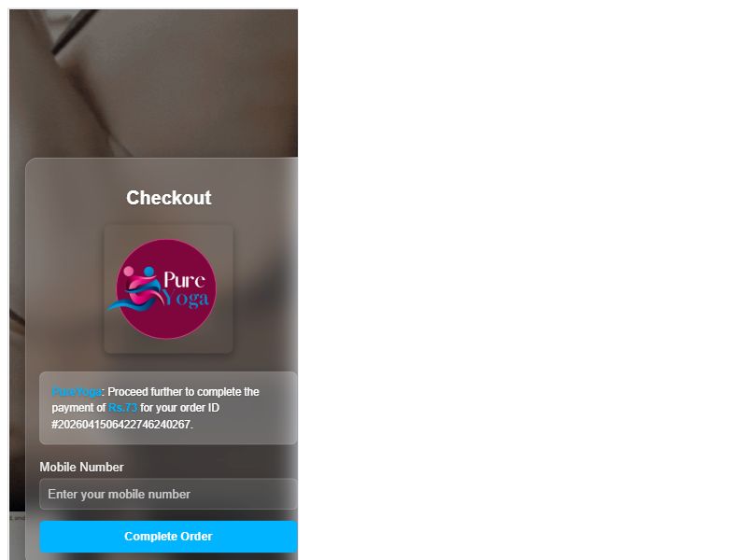The height and width of the screenshot is (560, 747).
Task: Click the blue figure head in the logo
Action: 149,271
